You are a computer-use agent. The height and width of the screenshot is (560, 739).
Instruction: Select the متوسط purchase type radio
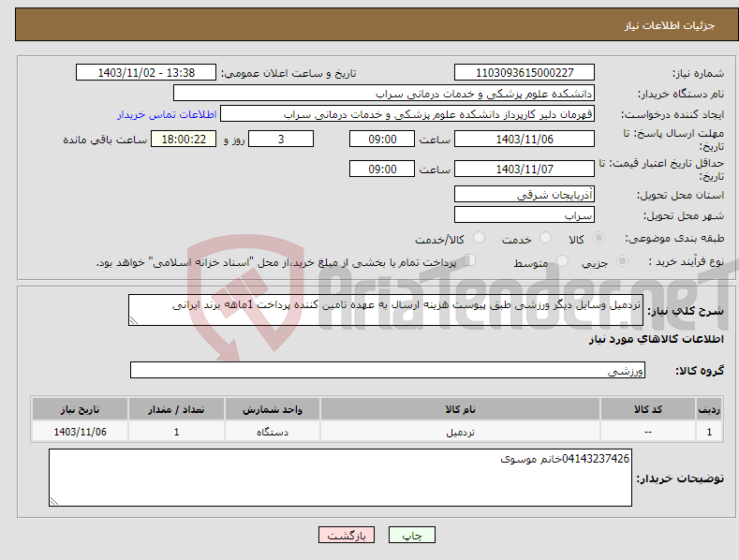[x=562, y=260]
